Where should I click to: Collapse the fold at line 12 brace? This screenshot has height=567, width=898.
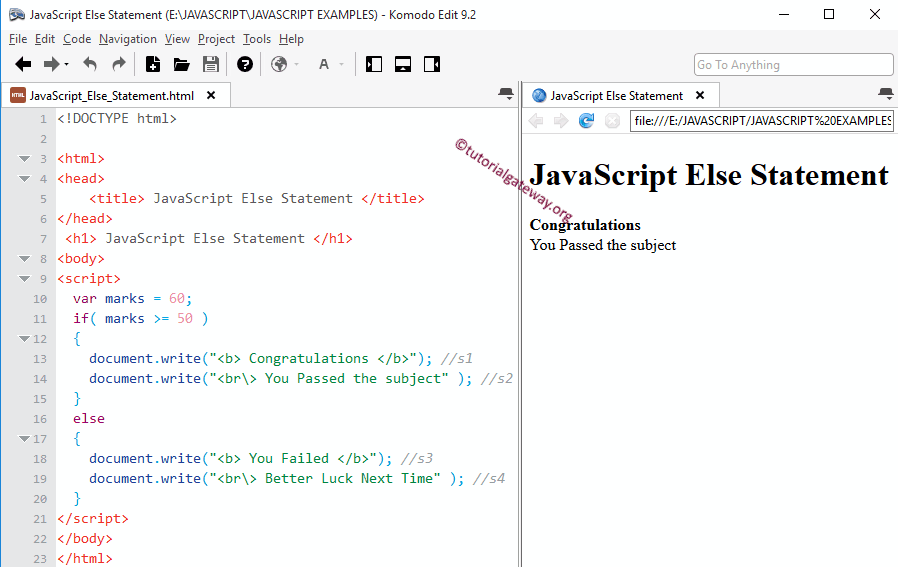point(24,338)
